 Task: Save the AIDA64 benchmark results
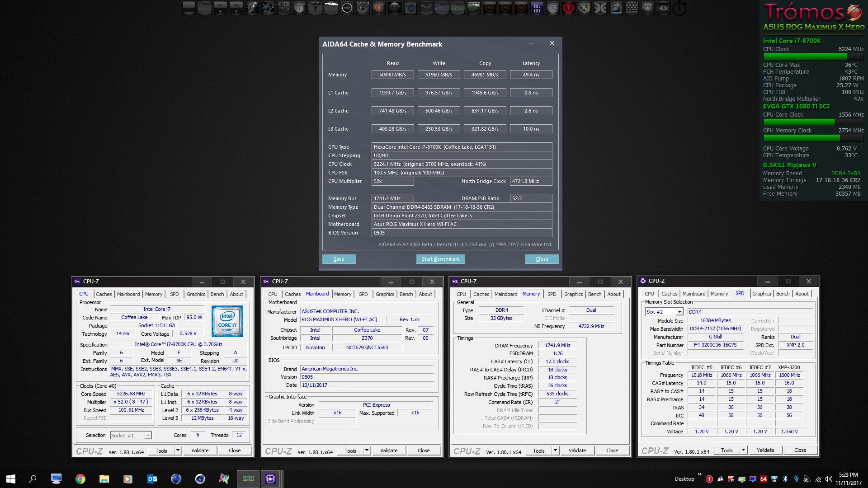click(339, 259)
